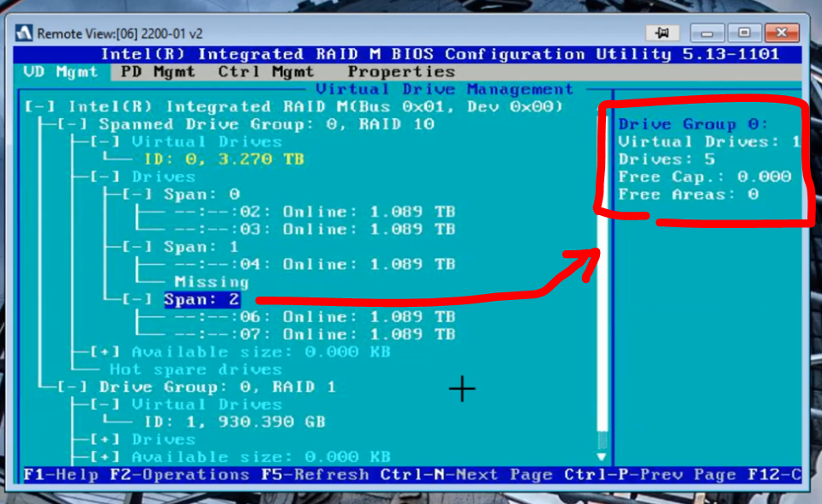This screenshot has height=504, width=822.
Task: Collapse the Span: 0 node
Action: (x=137, y=195)
